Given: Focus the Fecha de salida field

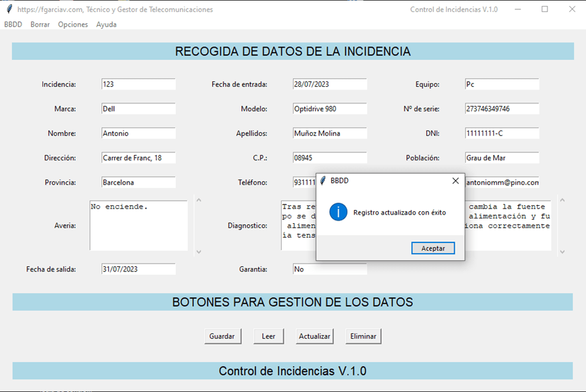Looking at the screenshot, I should pyautogui.click(x=138, y=269).
